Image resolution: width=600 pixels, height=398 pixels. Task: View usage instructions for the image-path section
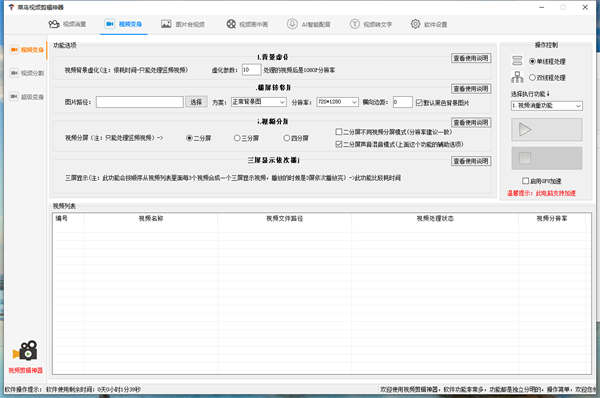click(x=471, y=89)
